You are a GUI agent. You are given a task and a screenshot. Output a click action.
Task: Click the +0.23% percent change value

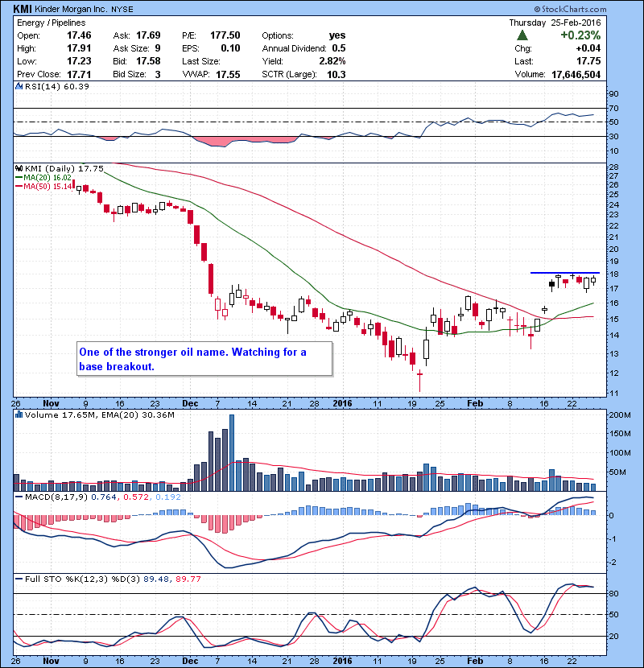click(580, 35)
